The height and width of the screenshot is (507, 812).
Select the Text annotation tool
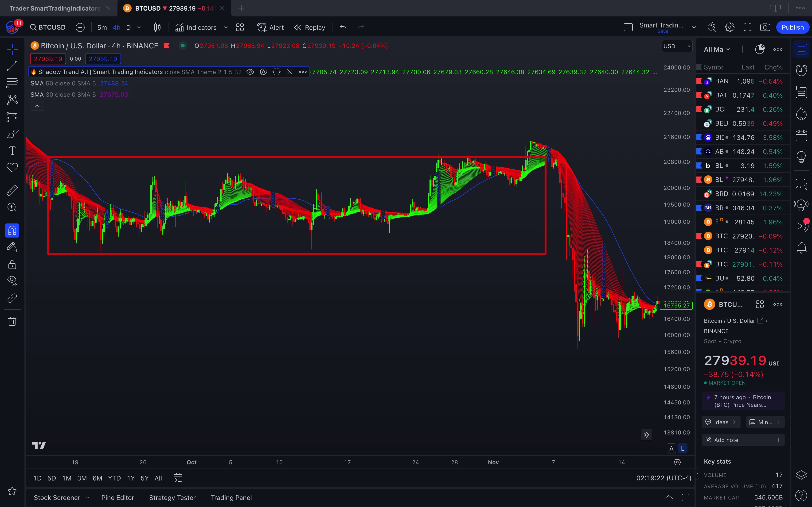point(12,151)
